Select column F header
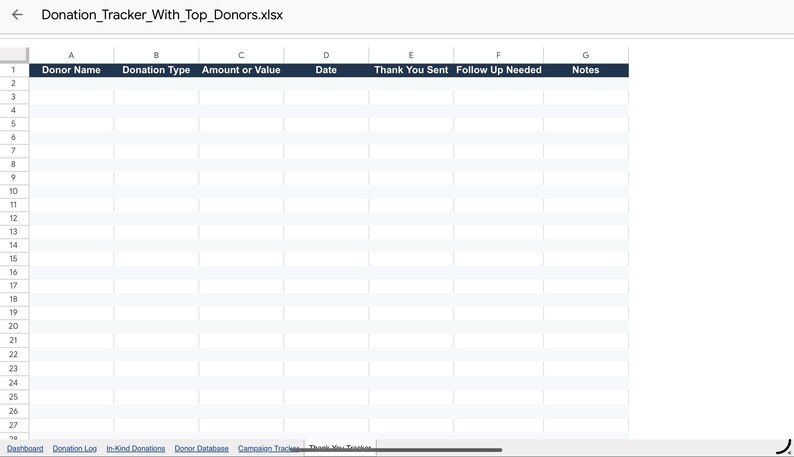This screenshot has width=794, height=457. (499, 55)
